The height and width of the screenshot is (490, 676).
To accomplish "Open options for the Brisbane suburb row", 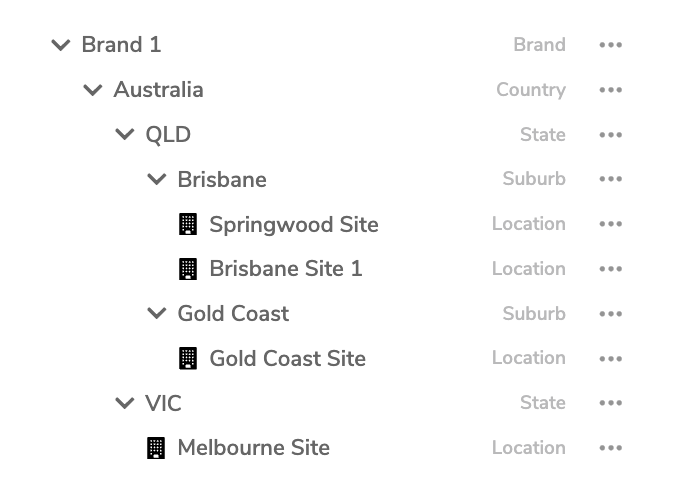I will [x=610, y=179].
